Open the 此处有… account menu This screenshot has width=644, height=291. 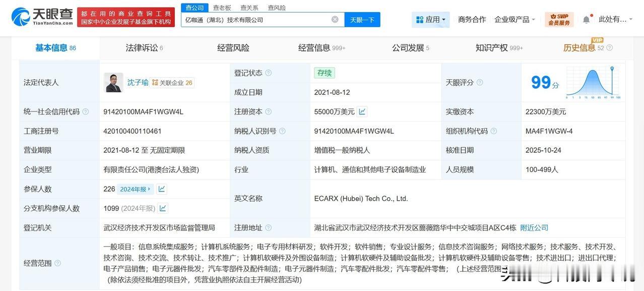point(615,20)
